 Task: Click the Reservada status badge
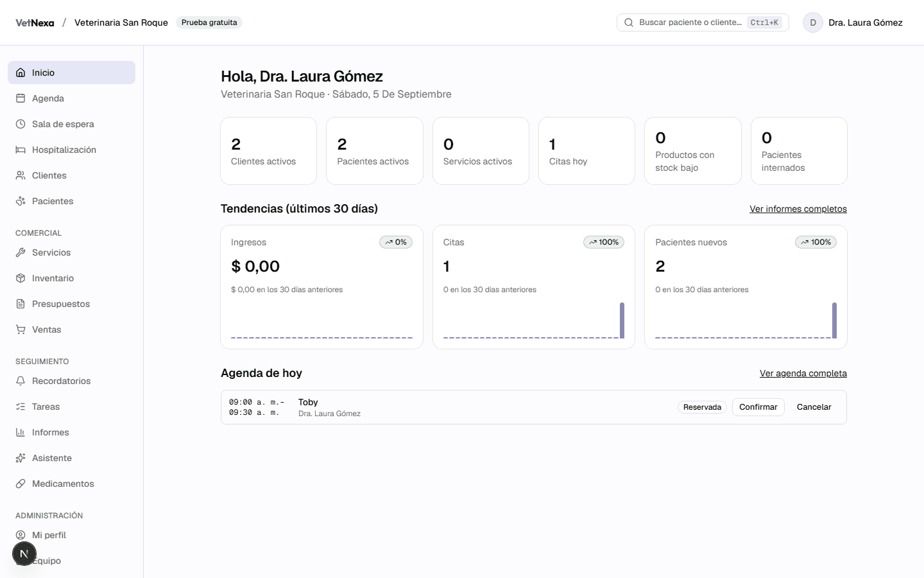pyautogui.click(x=702, y=407)
